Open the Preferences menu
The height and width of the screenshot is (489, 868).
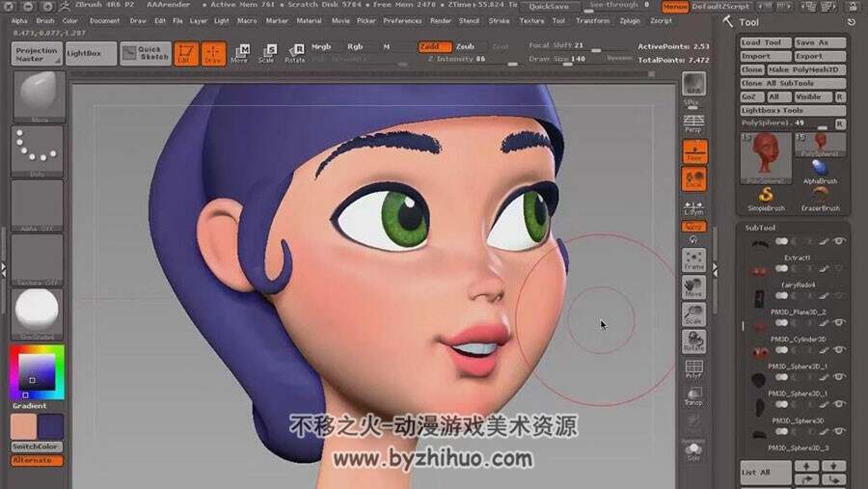point(402,21)
